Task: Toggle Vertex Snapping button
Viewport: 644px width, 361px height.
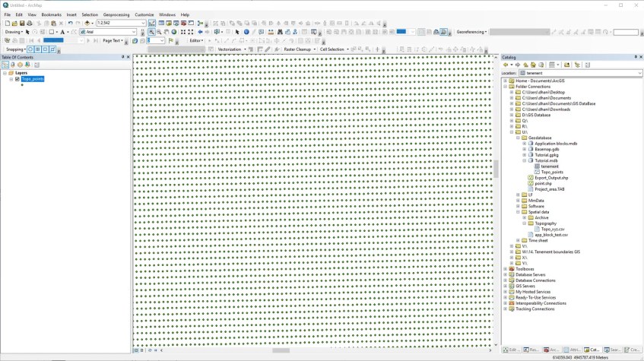Action: pos(45,49)
